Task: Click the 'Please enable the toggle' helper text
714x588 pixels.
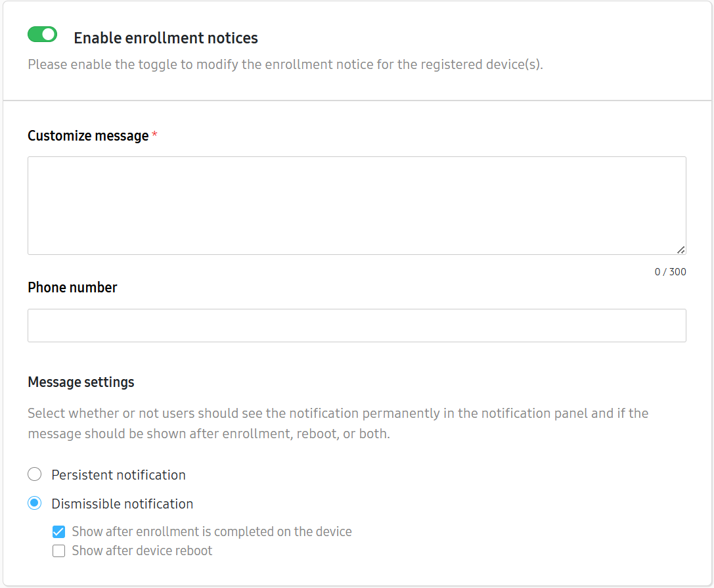Action: 285,65
